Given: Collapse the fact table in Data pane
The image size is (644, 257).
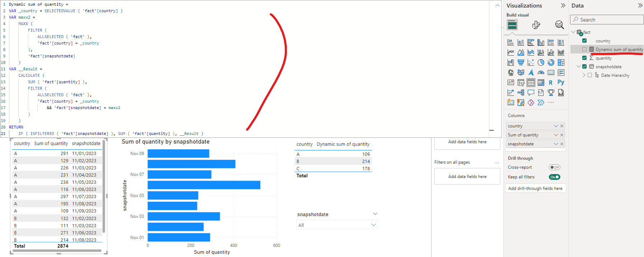Looking at the screenshot, I should tap(573, 32).
